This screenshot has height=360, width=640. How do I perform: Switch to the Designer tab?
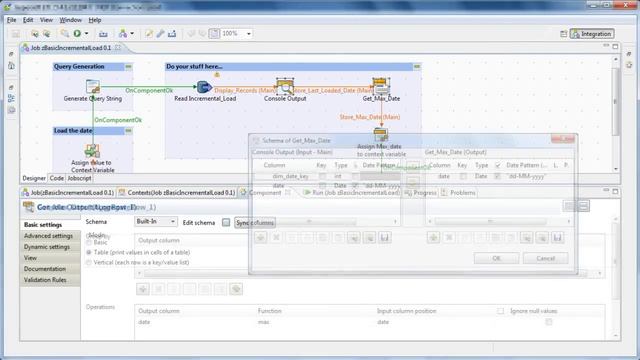coord(34,178)
